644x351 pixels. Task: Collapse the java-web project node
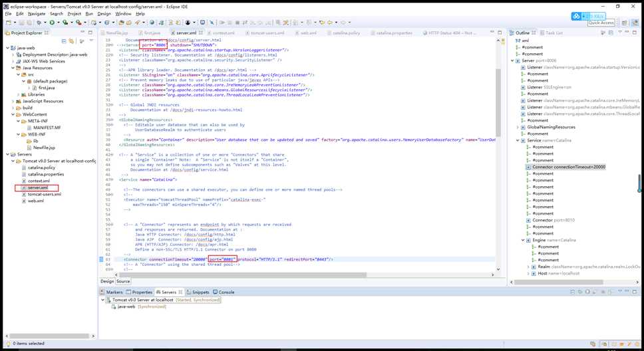click(x=7, y=48)
